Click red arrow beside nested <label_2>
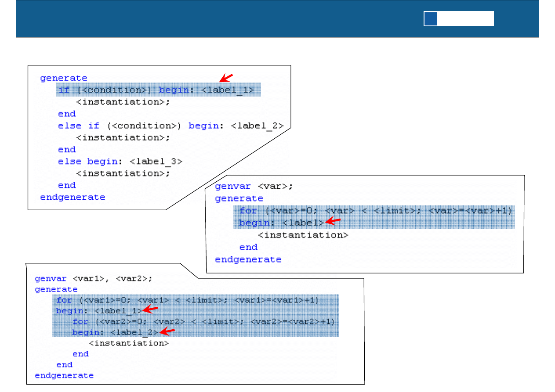The height and width of the screenshot is (392, 555). 167,331
